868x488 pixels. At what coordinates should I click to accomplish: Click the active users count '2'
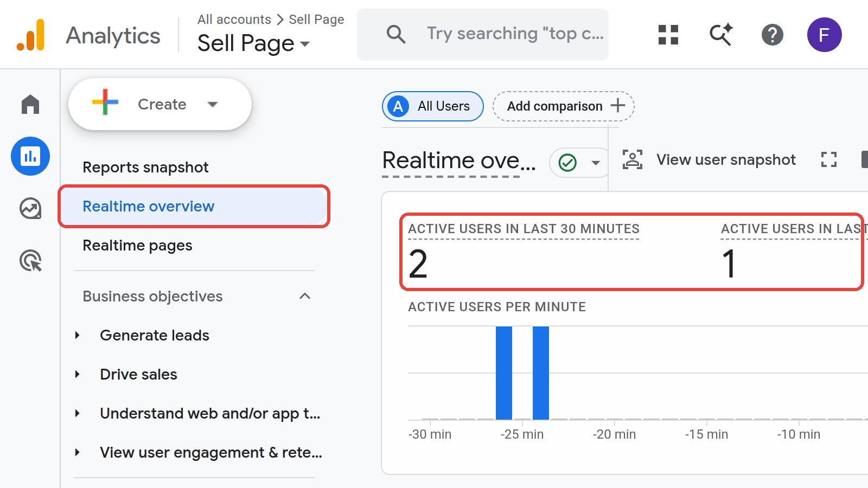[418, 264]
